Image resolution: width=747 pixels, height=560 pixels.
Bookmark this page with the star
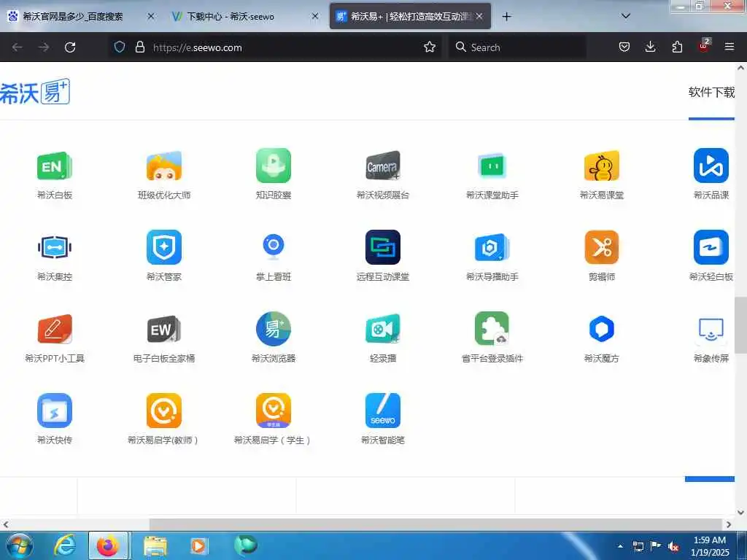click(430, 47)
